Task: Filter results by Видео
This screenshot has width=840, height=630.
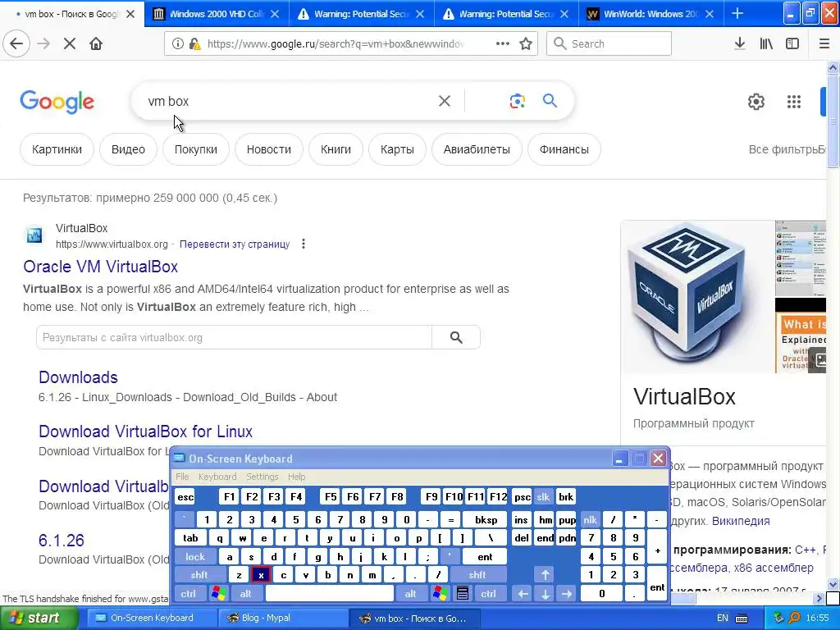Action: [x=128, y=149]
